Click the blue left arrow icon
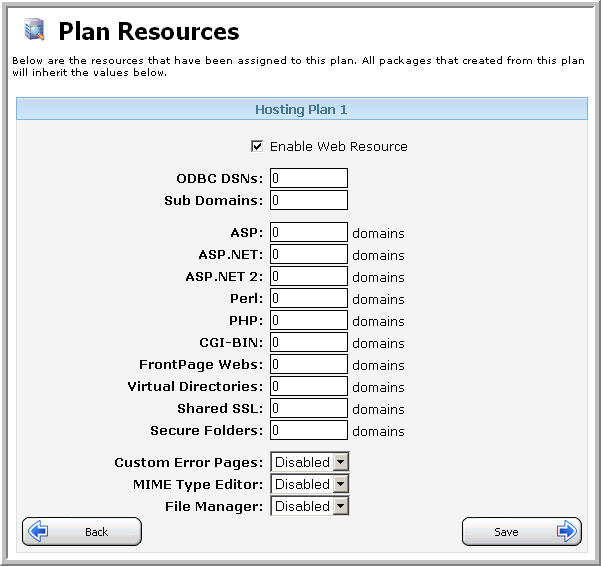Screen dimensions: 601x566 pyautogui.click(x=38, y=531)
